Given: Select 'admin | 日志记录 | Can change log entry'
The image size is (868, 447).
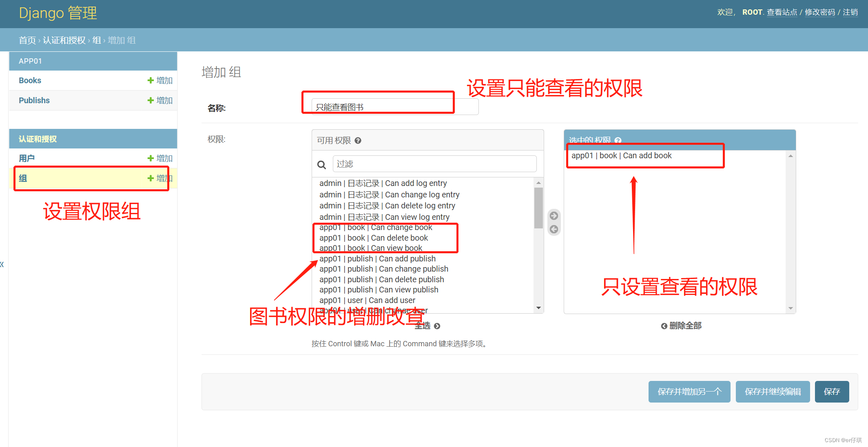Looking at the screenshot, I should click(x=389, y=195).
